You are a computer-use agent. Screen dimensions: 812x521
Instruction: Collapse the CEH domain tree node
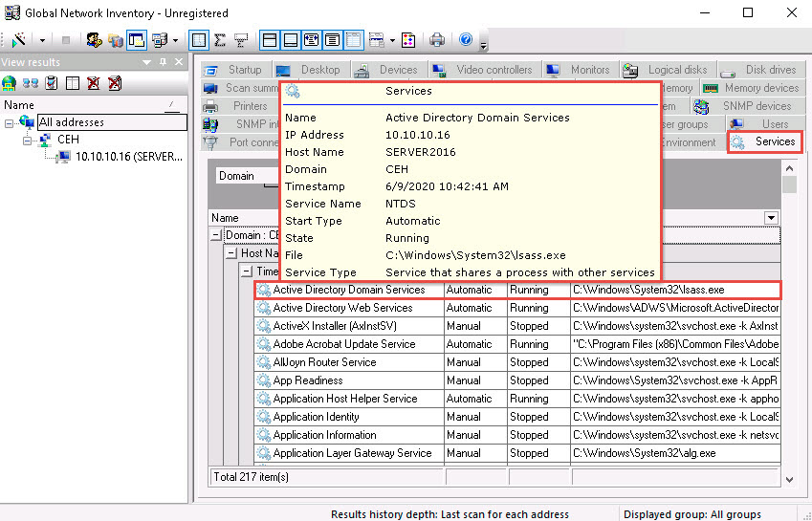click(27, 141)
